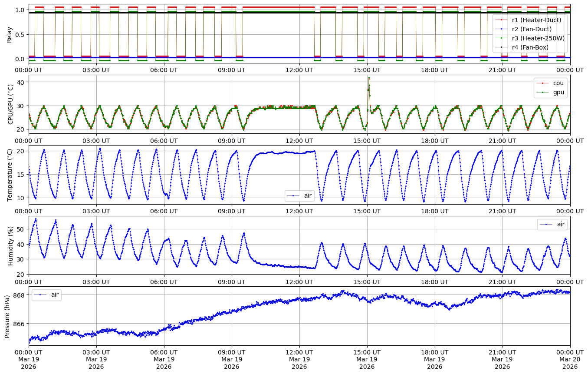Click the CPU/GPU (°C) y-axis label
The image size is (588, 374).
click(x=10, y=104)
